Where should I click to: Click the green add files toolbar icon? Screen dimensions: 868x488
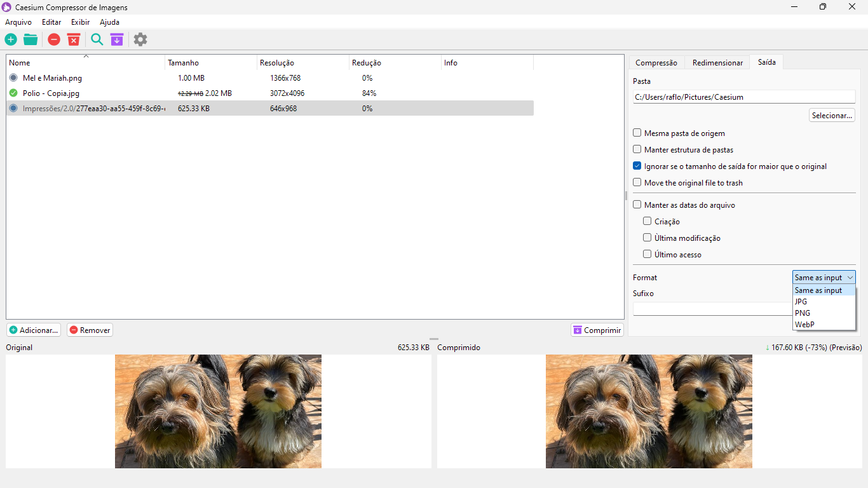[x=11, y=39]
